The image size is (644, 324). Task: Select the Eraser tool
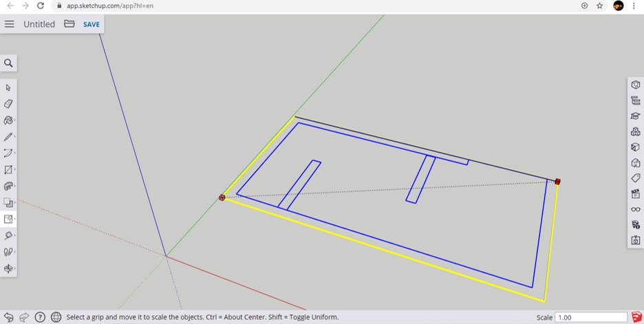pyautogui.click(x=8, y=104)
